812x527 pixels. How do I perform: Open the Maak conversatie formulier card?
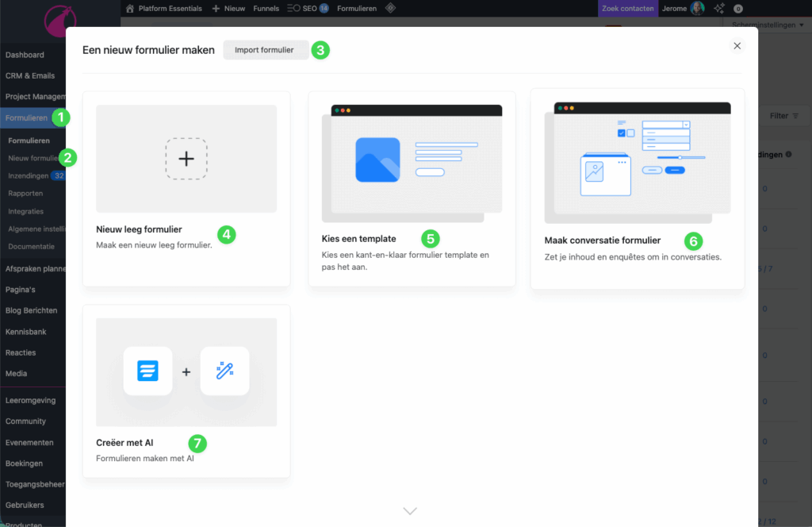tap(637, 188)
